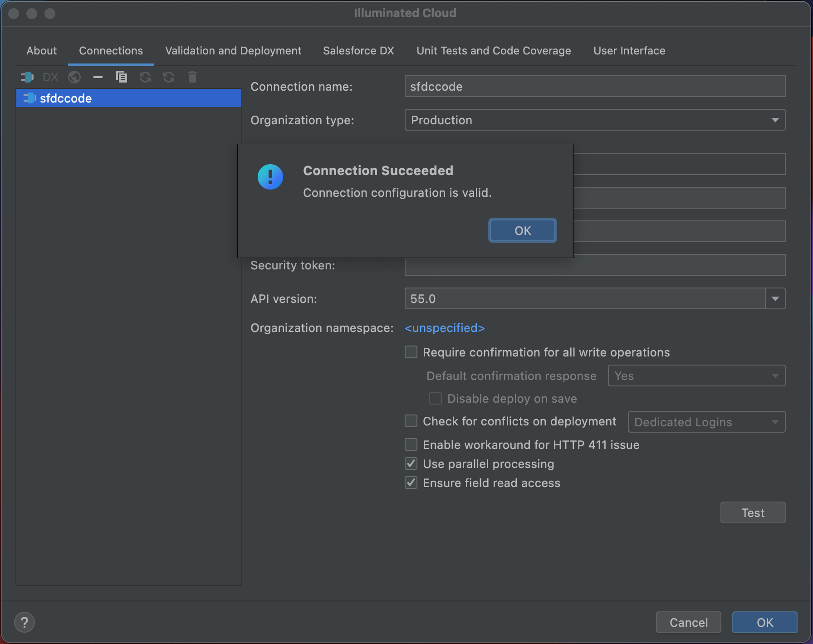
Task: Click the plug icon beside sfdccode in list
Action: (29, 98)
